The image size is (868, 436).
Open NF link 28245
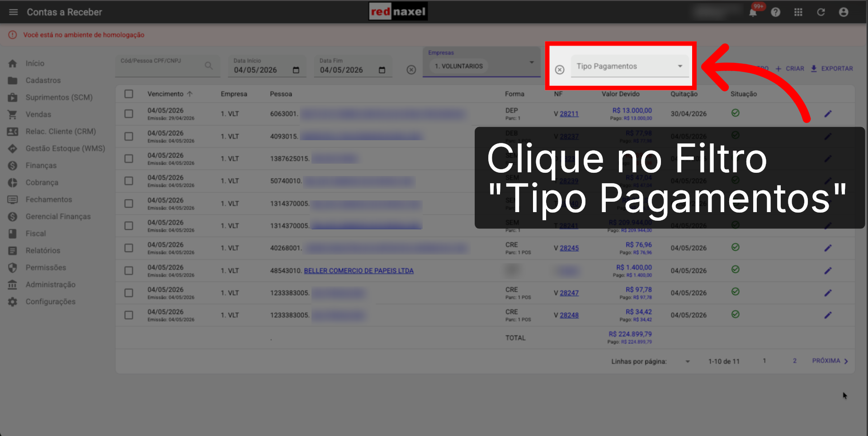[569, 248]
